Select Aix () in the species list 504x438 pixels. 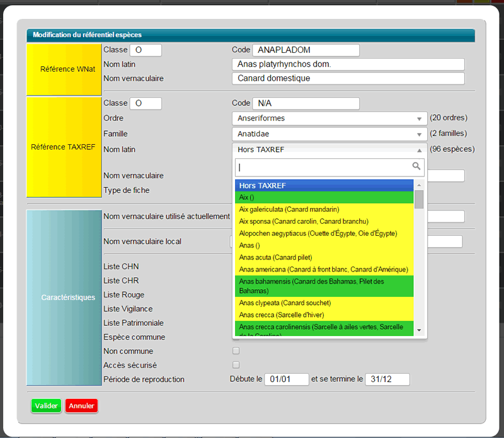coord(324,197)
